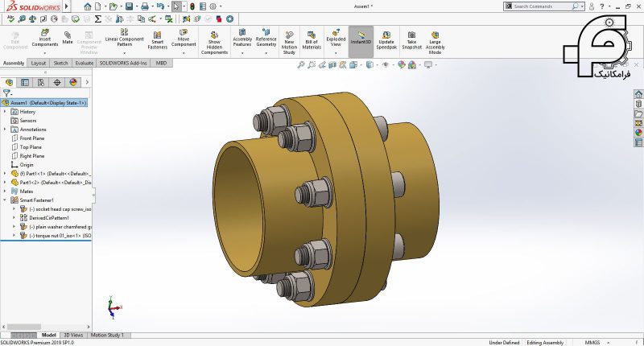Select the Mate tool
Screen dimensions: 644x346
tap(68, 36)
